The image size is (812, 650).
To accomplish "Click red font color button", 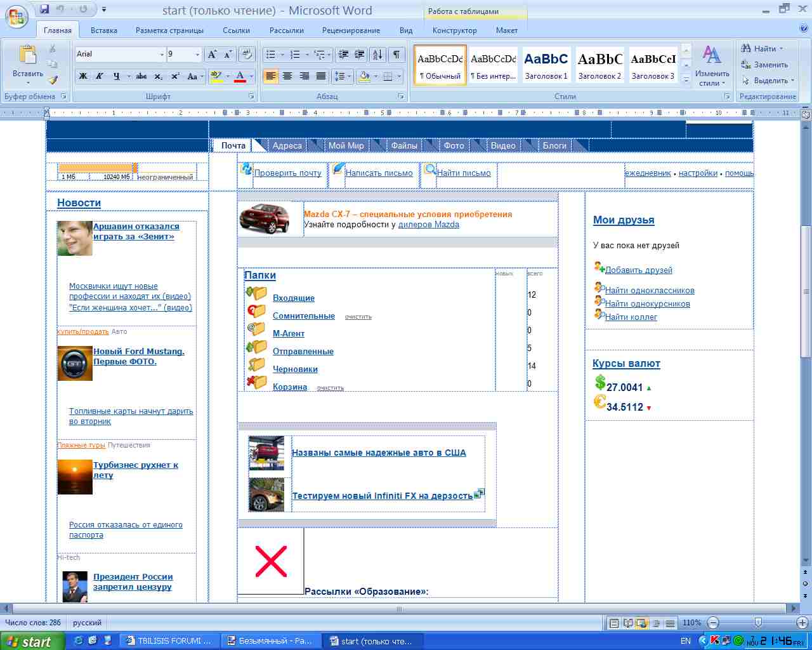I will coord(240,76).
